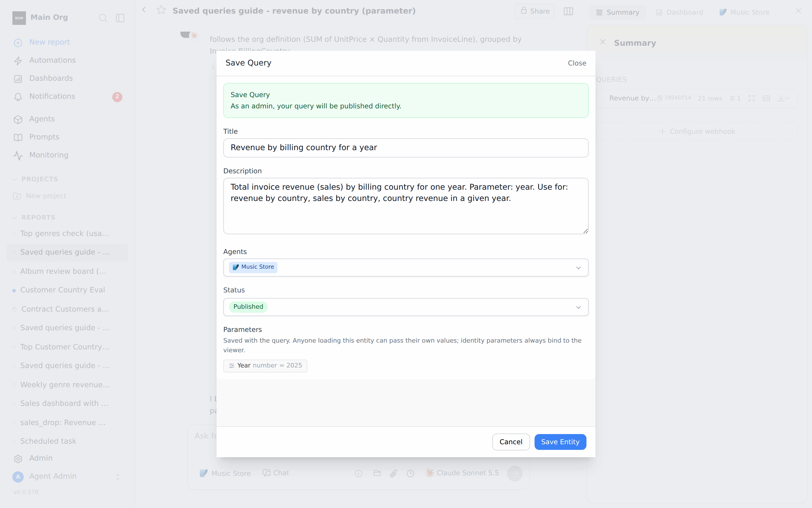This screenshot has width=812, height=508.
Task: Open the Scheduled task report
Action: click(x=48, y=441)
